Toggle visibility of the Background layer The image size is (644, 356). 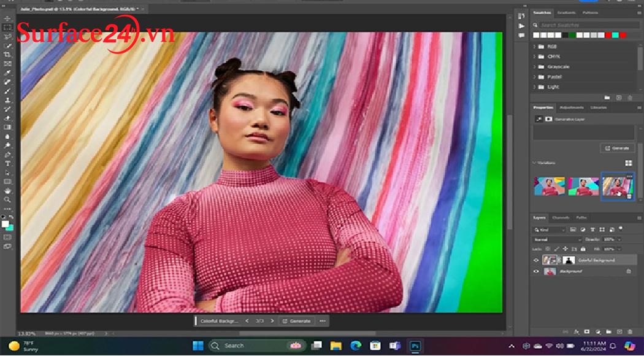(536, 271)
